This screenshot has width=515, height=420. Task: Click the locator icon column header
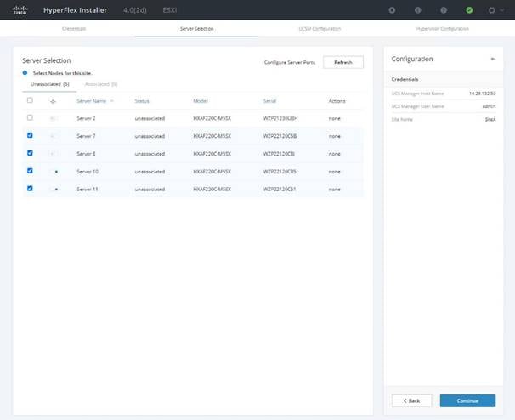[54, 101]
